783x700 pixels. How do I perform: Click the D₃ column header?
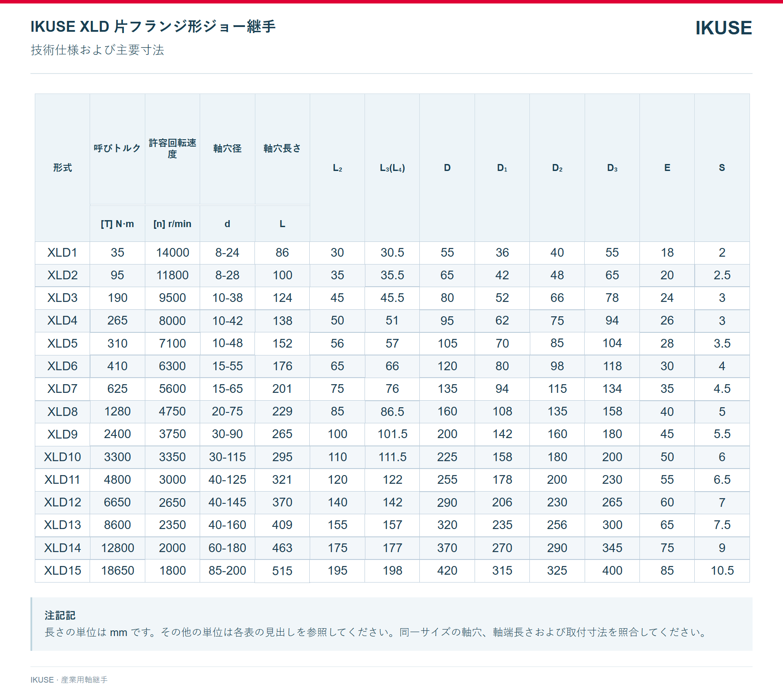612,167
